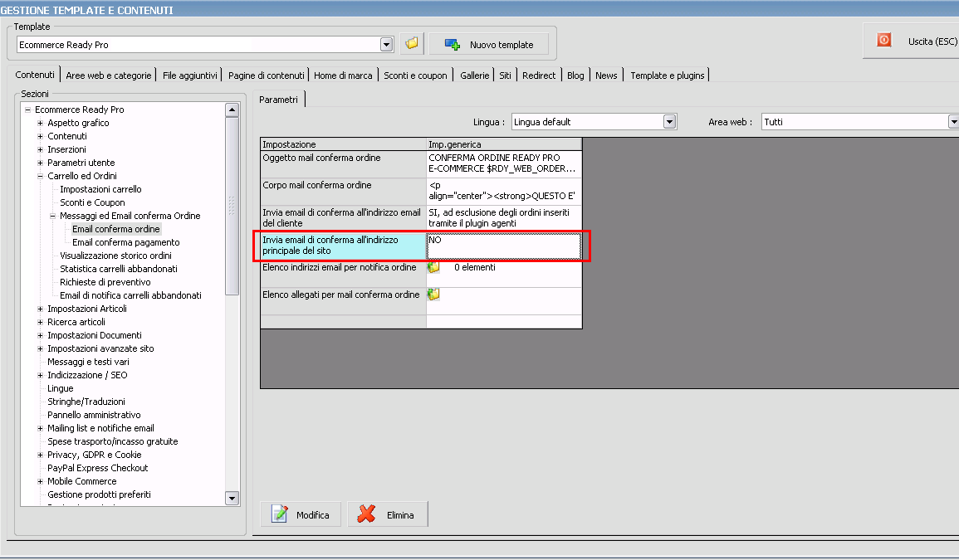Click the Sezioni tree scrollbar thumb
This screenshot has height=560, width=959.
[x=232, y=206]
